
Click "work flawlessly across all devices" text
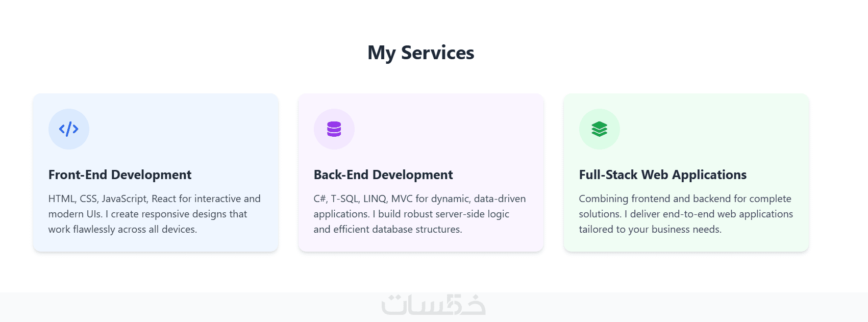point(122,229)
